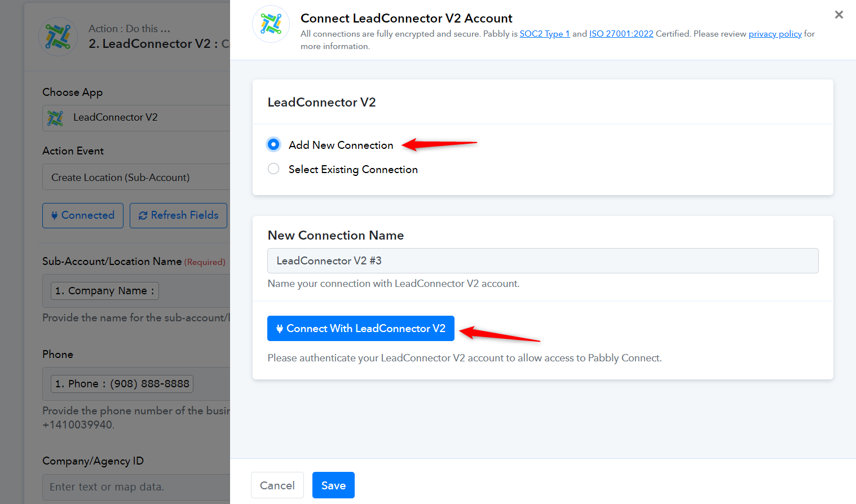This screenshot has width=856, height=504.
Task: Close the Connect LeadConnector V2 dialog
Action: coord(839,15)
